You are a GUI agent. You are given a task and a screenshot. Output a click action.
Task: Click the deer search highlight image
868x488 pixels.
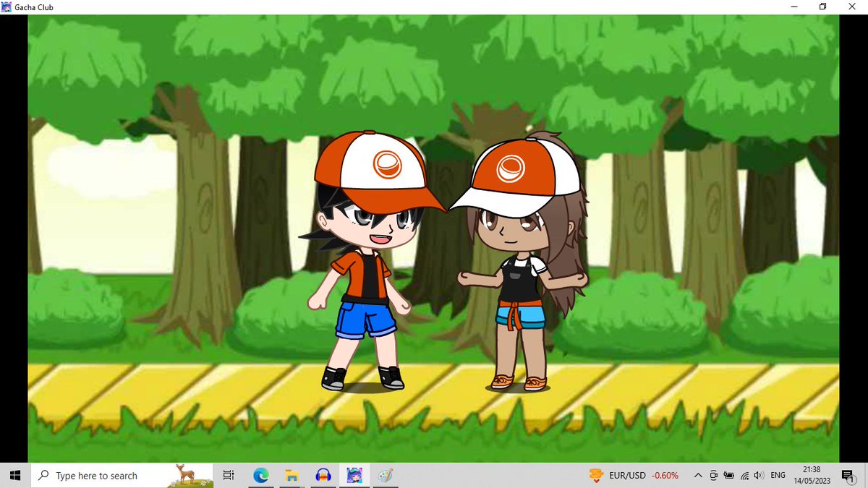coord(190,475)
